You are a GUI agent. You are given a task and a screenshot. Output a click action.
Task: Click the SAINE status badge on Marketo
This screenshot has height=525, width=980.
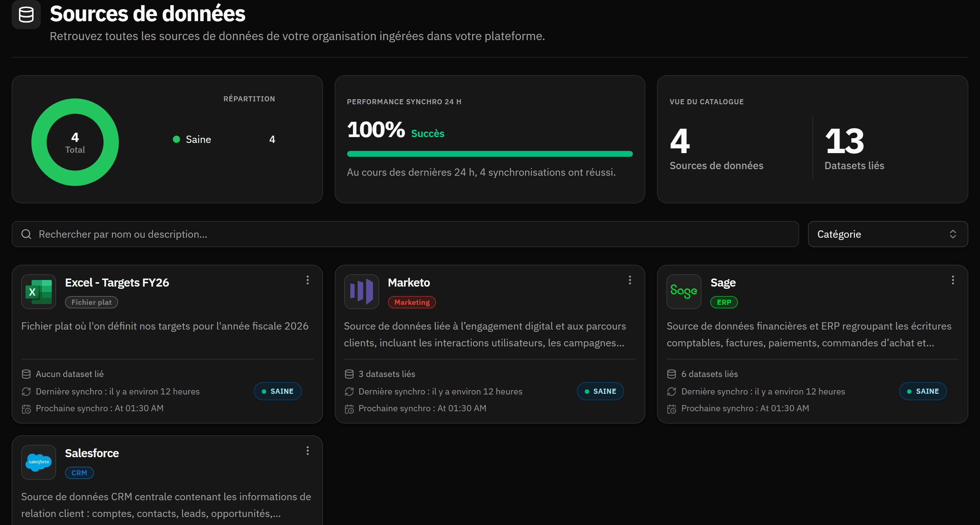click(600, 391)
